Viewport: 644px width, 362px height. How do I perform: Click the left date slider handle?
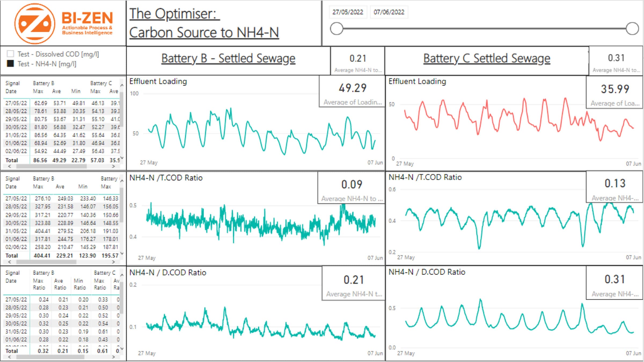336,28
